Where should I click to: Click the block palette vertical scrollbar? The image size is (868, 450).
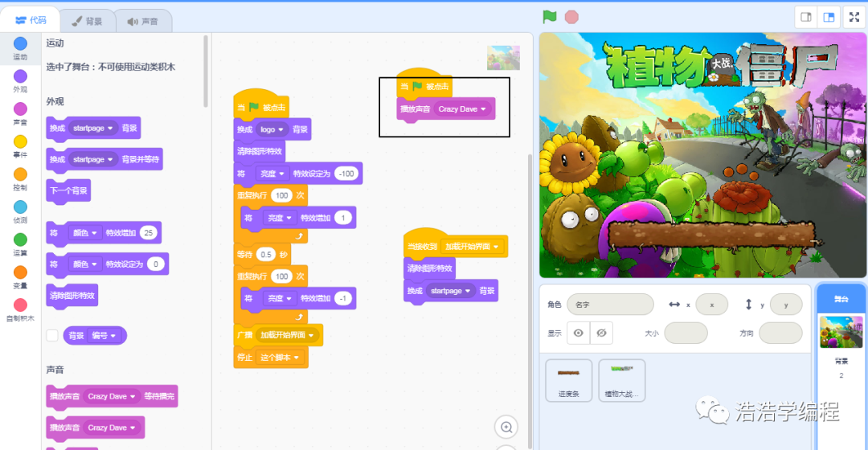(x=206, y=71)
